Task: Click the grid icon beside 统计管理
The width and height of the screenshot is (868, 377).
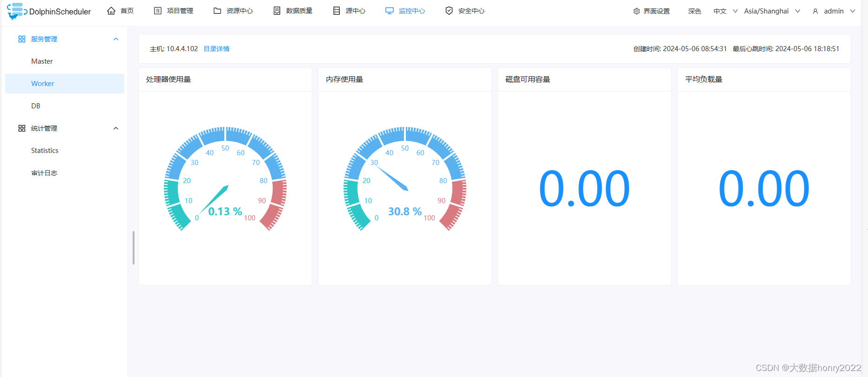Action: click(22, 128)
